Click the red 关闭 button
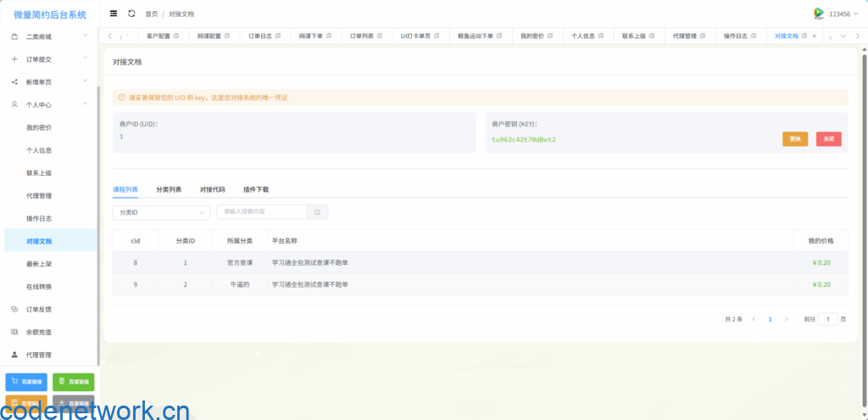The image size is (868, 420). point(828,139)
